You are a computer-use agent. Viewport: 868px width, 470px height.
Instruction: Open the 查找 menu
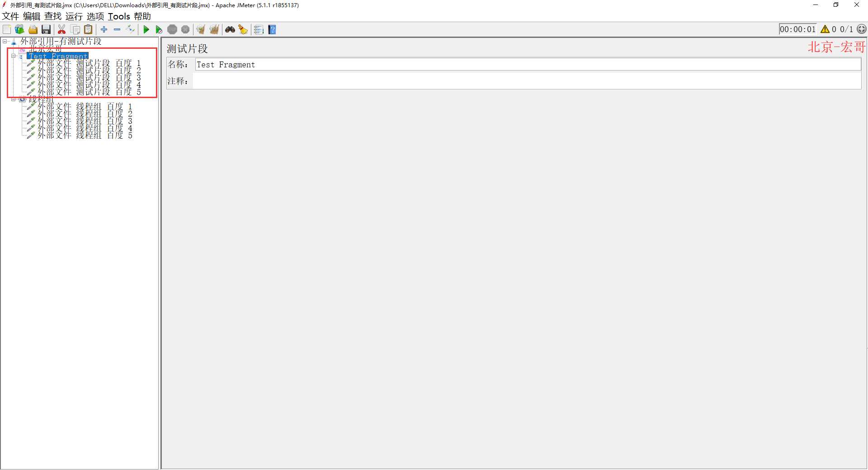53,16
